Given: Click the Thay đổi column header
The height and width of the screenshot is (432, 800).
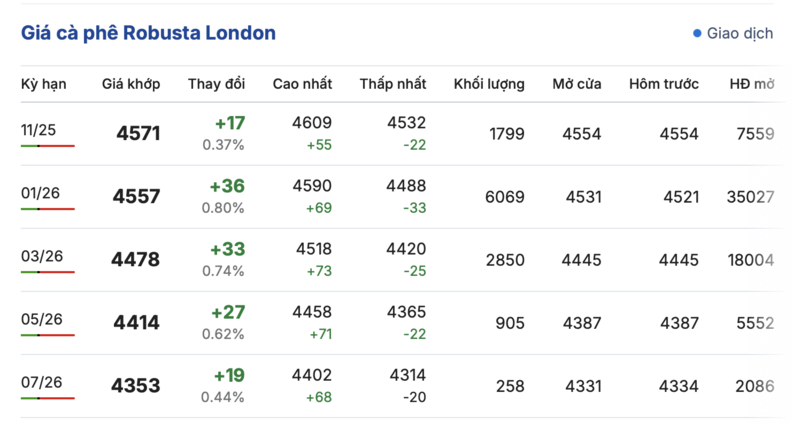Looking at the screenshot, I should click(216, 84).
